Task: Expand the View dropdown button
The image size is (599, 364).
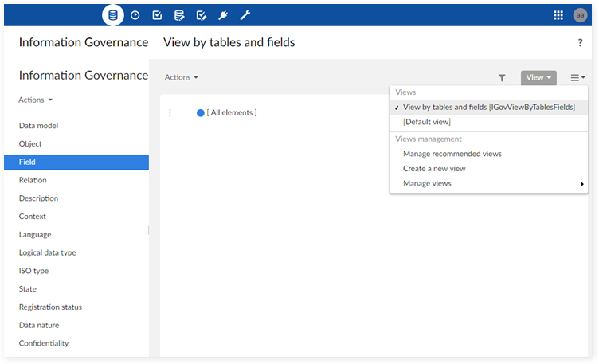Action: [538, 77]
